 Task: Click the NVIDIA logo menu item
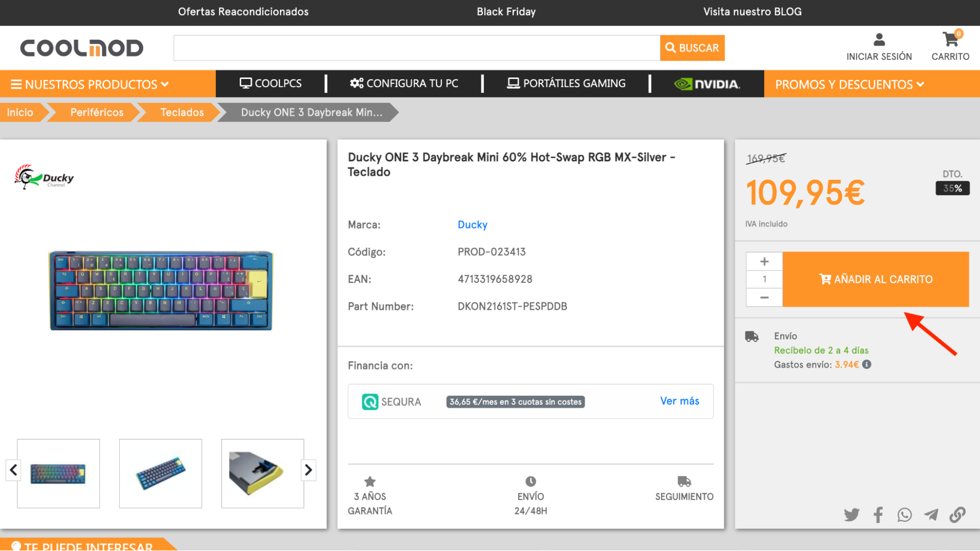tap(707, 84)
